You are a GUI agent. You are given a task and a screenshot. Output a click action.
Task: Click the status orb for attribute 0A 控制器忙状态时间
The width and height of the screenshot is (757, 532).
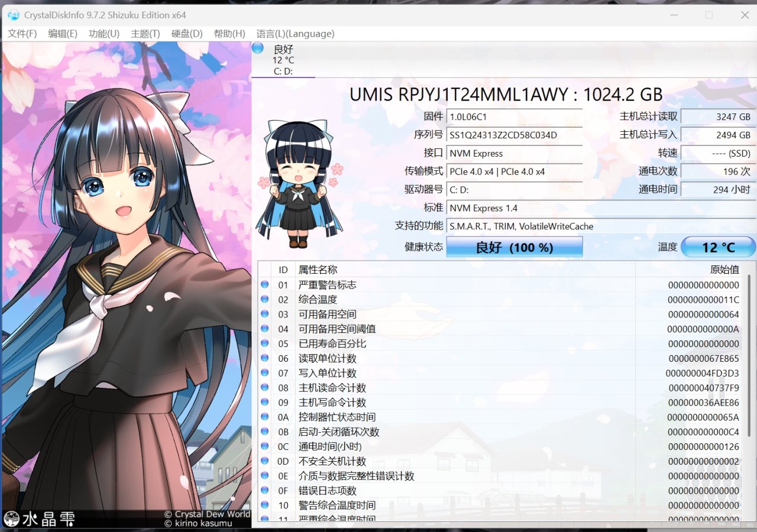264,417
